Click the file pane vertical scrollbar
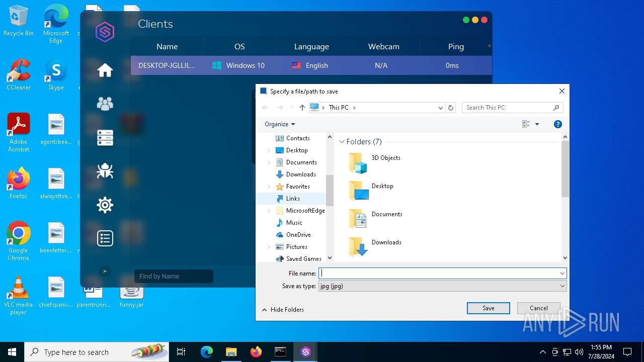The image size is (644, 362). [565, 169]
